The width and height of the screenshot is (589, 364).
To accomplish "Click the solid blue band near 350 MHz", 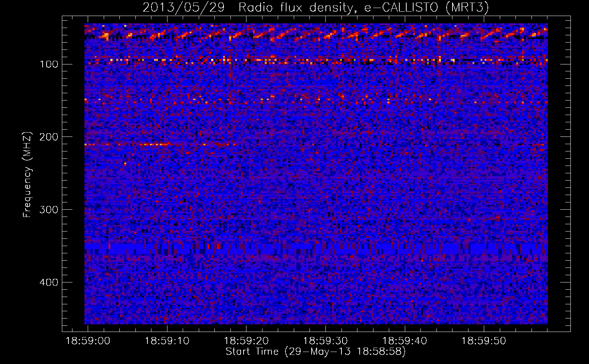I will coord(316,249).
